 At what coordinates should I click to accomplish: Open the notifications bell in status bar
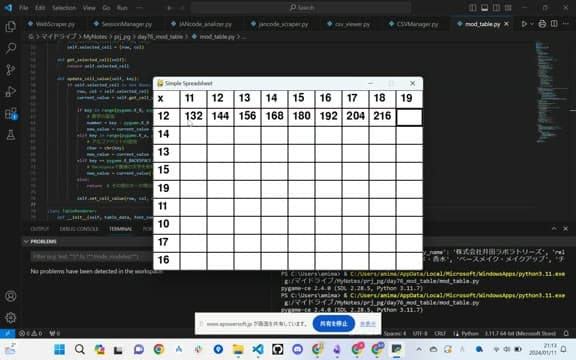coord(566,334)
